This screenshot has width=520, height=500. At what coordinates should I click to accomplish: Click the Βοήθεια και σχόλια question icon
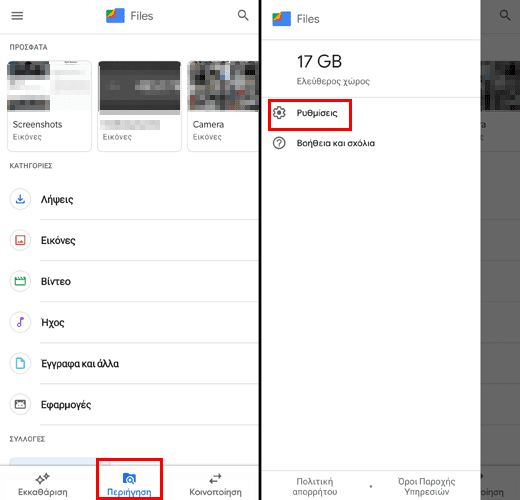[279, 143]
